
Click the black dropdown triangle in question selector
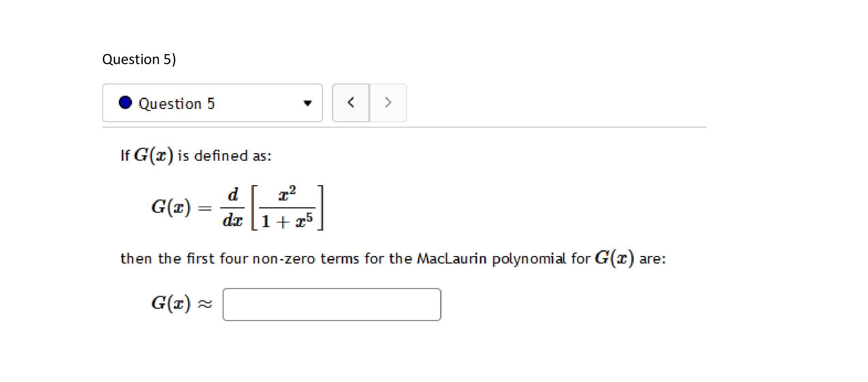pos(307,103)
